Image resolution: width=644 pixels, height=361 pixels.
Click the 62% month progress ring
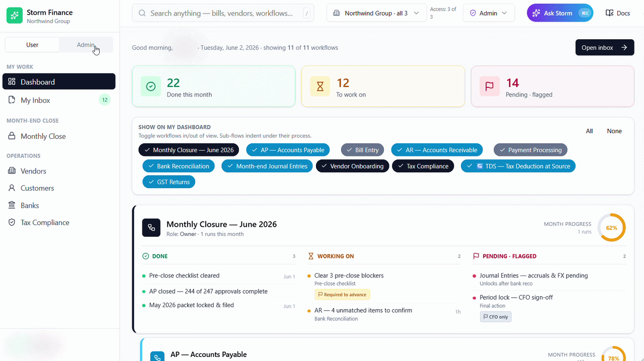[x=611, y=228]
